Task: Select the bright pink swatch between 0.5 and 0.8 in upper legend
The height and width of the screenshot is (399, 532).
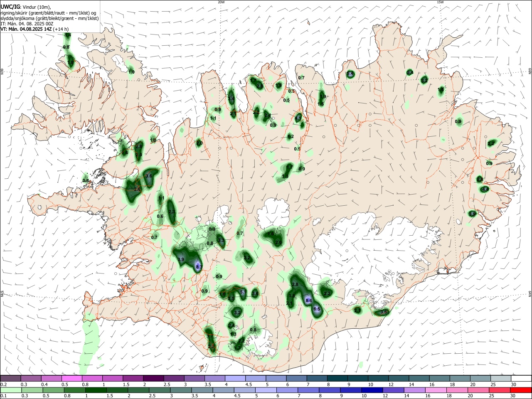Action: click(71, 378)
